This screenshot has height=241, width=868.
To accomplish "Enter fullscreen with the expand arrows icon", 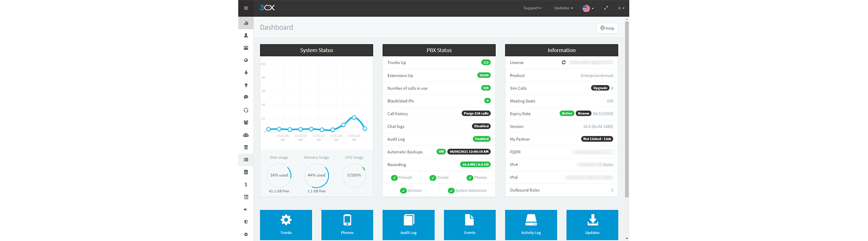I will click(x=606, y=8).
